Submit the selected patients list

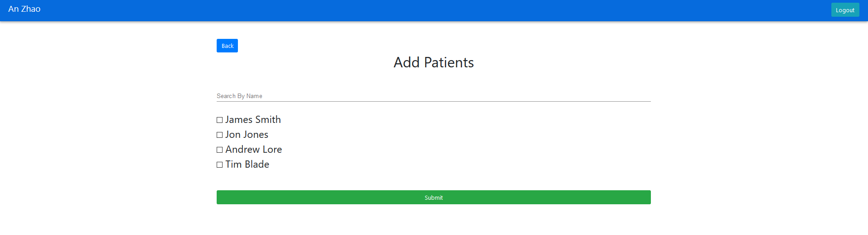click(x=433, y=197)
